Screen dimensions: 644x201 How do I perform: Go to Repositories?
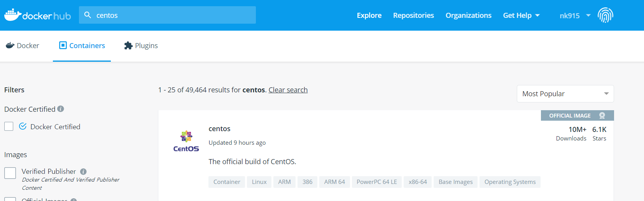(413, 15)
